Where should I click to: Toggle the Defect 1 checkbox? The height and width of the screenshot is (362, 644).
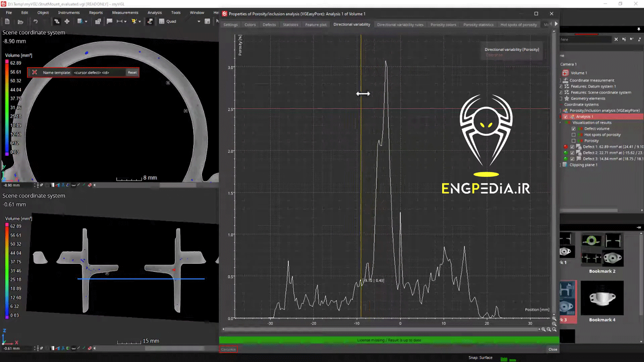[572, 147]
